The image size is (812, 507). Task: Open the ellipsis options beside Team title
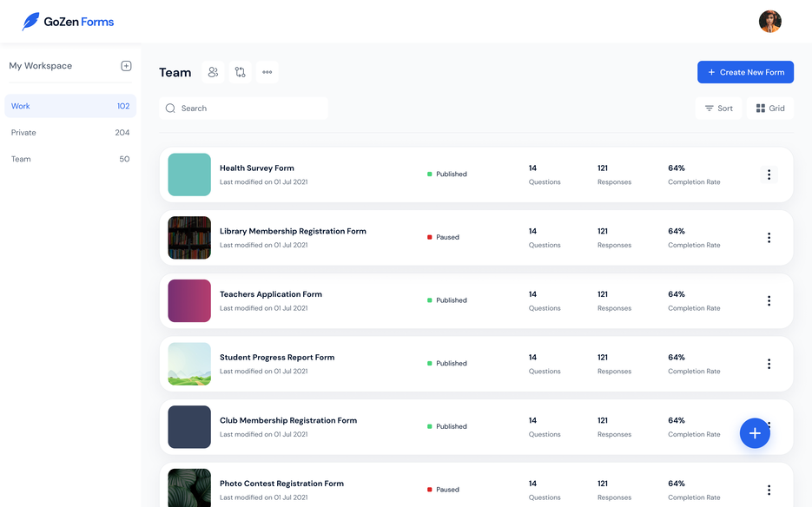267,72
